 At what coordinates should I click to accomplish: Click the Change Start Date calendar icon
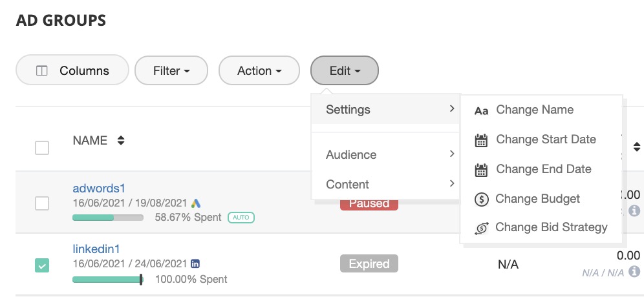click(481, 140)
